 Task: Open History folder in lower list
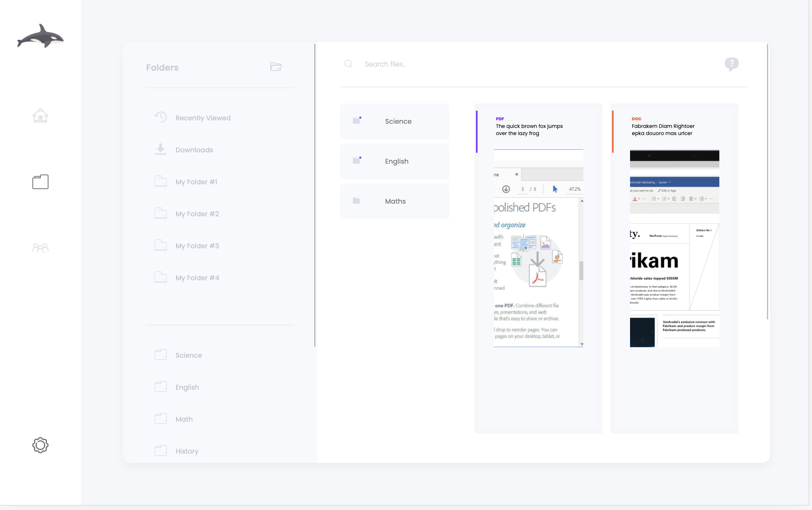click(187, 451)
